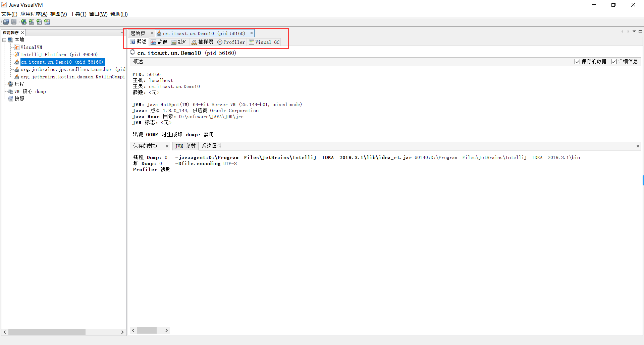Select IntelliJ Platform (pid 49040) in tree
The width and height of the screenshot is (644, 345).
[x=59, y=55]
